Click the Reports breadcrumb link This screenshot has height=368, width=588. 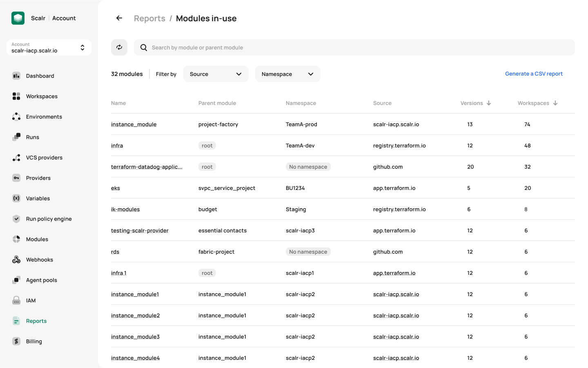pyautogui.click(x=149, y=18)
